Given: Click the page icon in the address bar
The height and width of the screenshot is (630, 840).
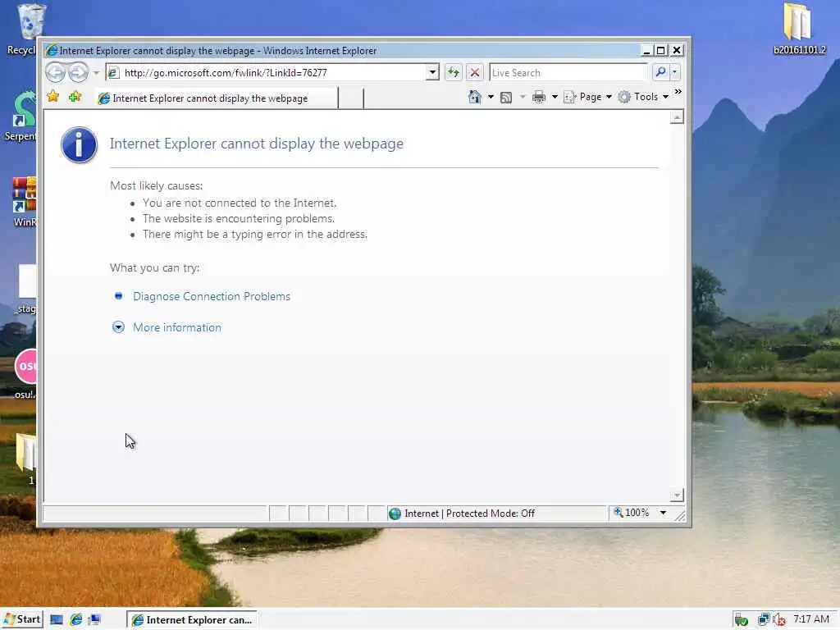Looking at the screenshot, I should pyautogui.click(x=113, y=72).
